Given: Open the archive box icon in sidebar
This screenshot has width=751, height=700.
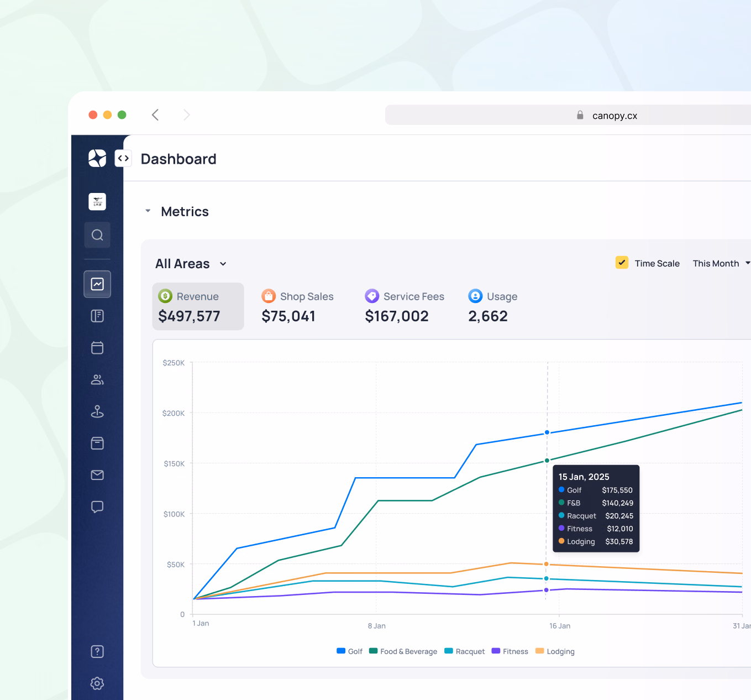Looking at the screenshot, I should [97, 443].
